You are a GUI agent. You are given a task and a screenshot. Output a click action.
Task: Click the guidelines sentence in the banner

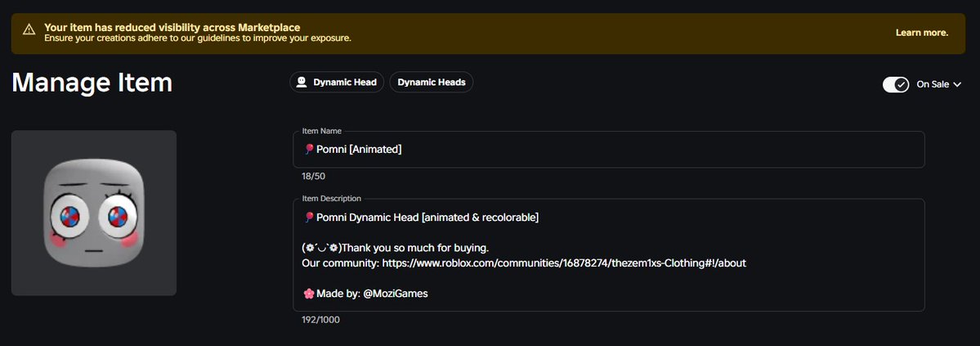(x=198, y=38)
